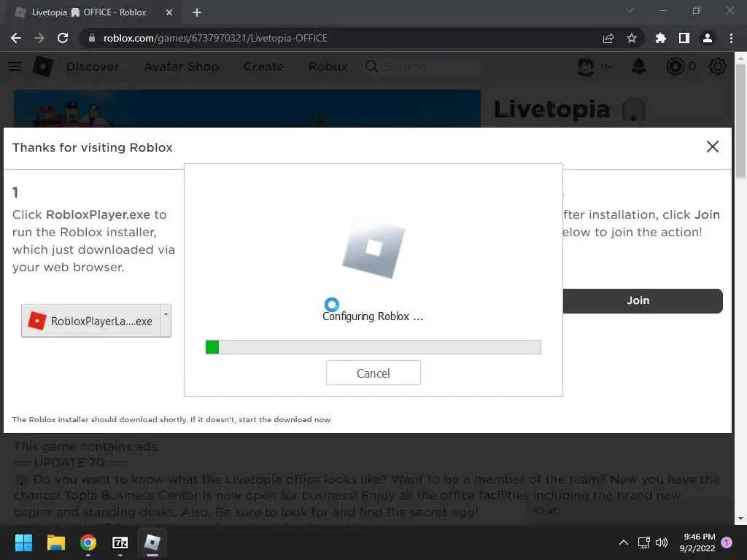Open Roblox settings gear
The height and width of the screenshot is (560, 747).
tap(718, 66)
